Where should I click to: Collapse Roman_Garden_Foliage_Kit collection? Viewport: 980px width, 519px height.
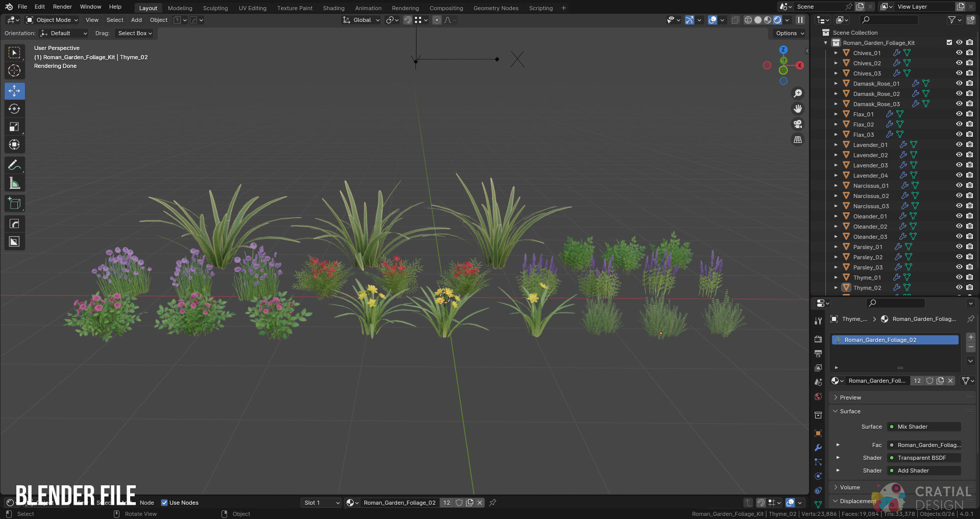tap(825, 42)
